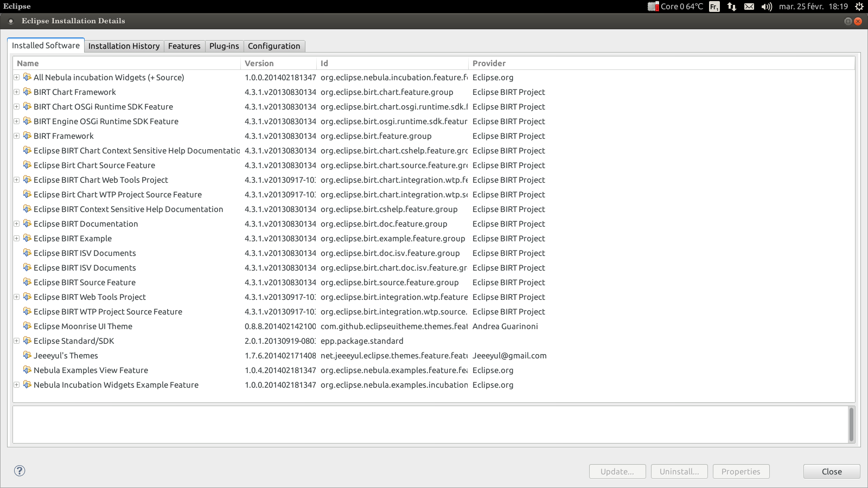Viewport: 868px width, 488px height.
Task: Switch to the Features tab
Action: (184, 46)
